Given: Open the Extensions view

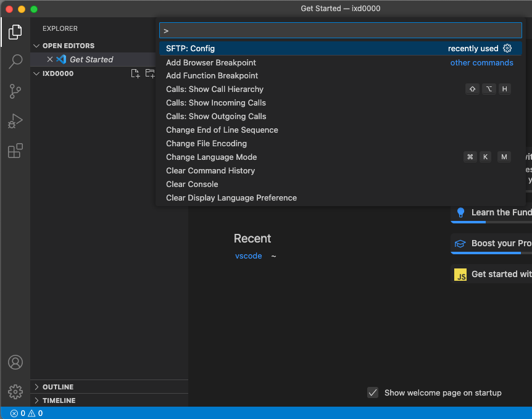Looking at the screenshot, I should 15,151.
